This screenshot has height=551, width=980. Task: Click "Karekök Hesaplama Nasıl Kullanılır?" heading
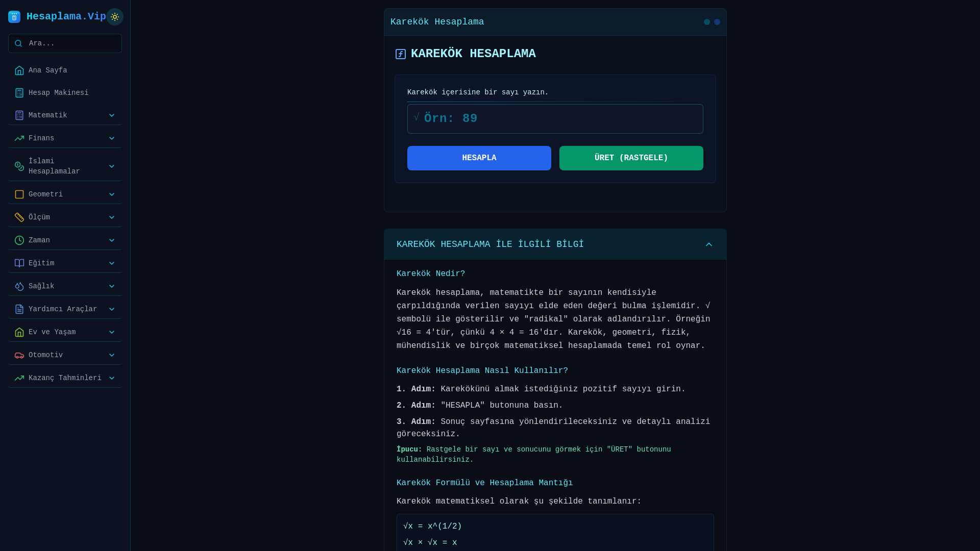point(482,371)
